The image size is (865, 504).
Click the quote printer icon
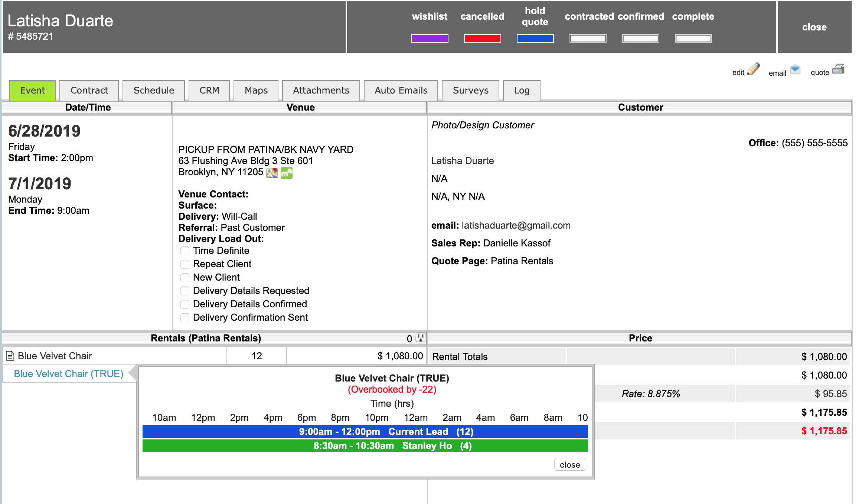[x=838, y=69]
